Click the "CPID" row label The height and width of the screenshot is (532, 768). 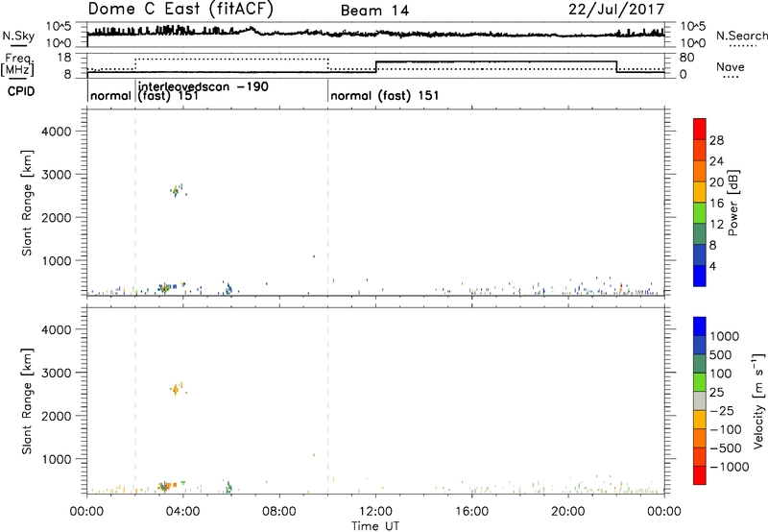coord(21,91)
